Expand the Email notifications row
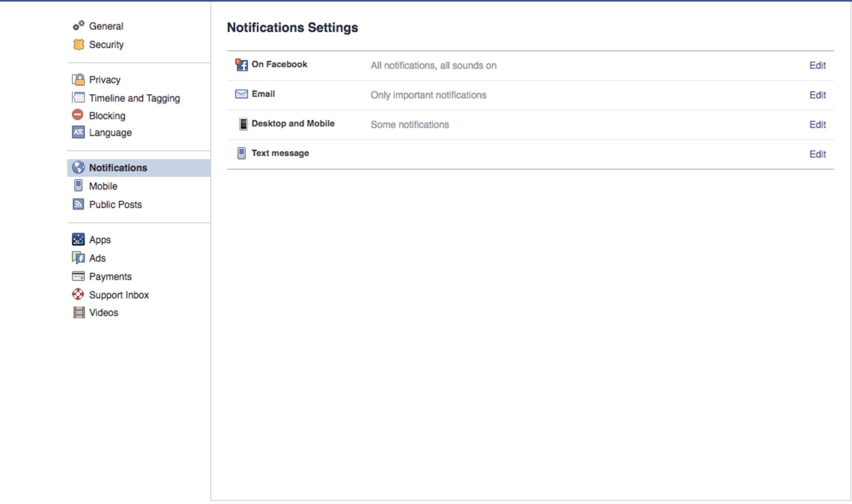This screenshot has width=852, height=504. point(263,94)
